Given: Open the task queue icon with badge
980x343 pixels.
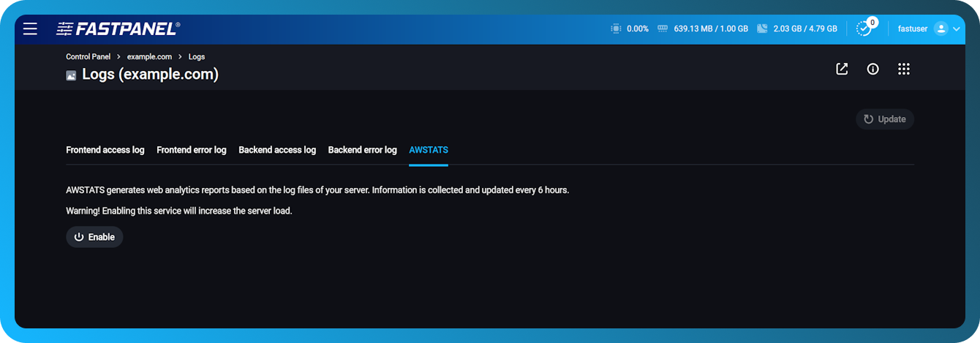Looking at the screenshot, I should click(864, 29).
